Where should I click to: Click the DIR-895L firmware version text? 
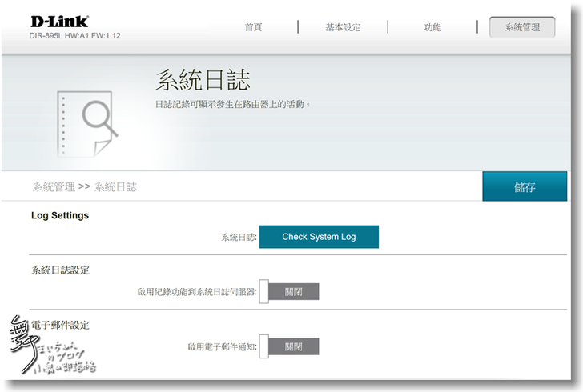tap(75, 36)
